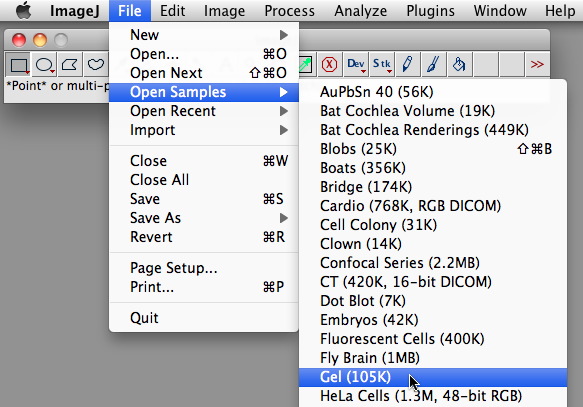Viewport: 583px width, 407px height.
Task: Expand the Save As submenu
Action: point(204,218)
